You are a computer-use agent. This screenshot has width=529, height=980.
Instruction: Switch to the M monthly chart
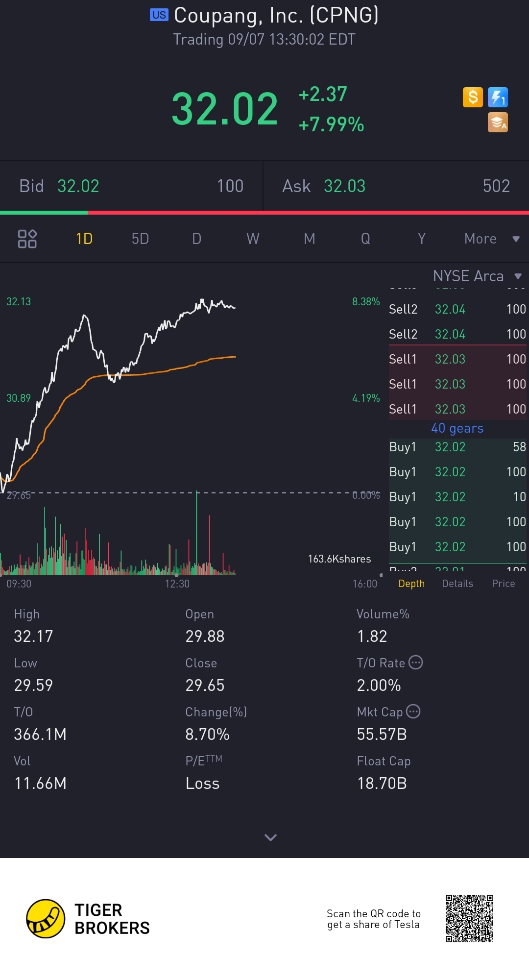tap(309, 239)
